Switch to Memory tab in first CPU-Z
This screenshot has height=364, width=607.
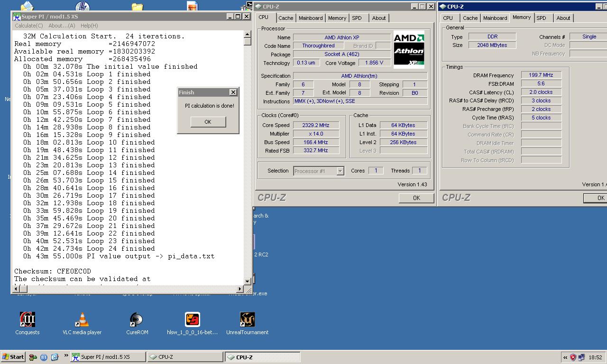[337, 18]
